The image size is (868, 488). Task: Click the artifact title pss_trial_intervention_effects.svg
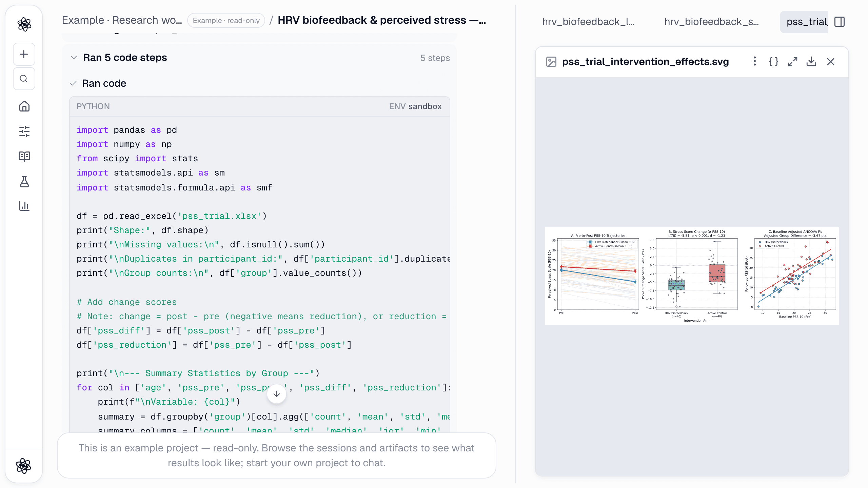point(645,62)
